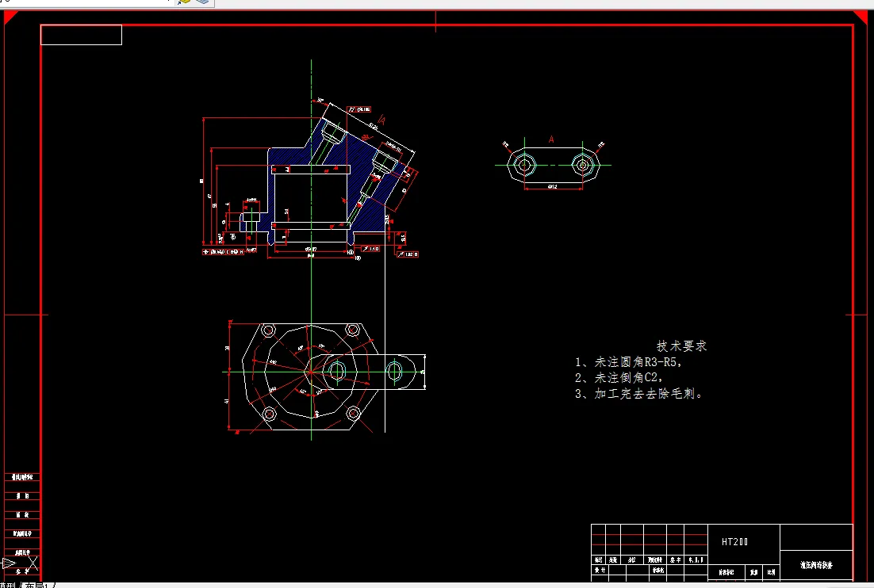874x588 pixels.
Task: Select the surface roughness symbol above the Model tab
Action: (33, 563)
